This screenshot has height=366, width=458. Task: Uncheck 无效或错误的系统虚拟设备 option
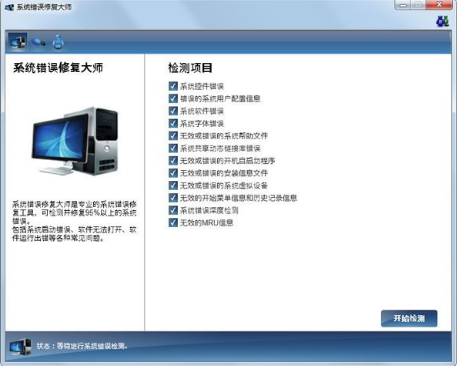click(x=173, y=185)
